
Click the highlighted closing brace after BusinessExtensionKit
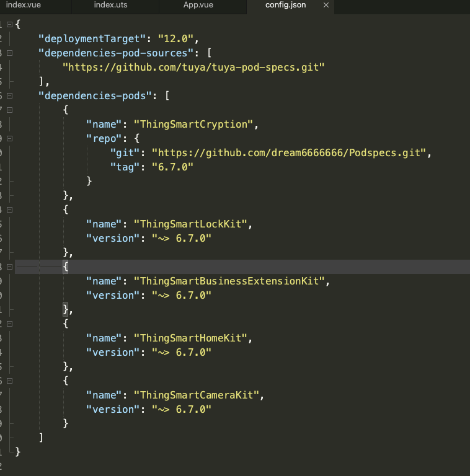click(65, 309)
